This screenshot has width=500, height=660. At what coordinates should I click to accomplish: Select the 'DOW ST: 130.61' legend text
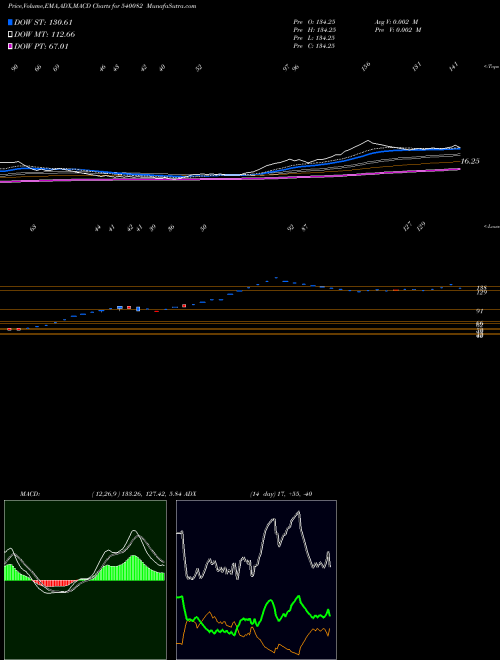(43, 22)
